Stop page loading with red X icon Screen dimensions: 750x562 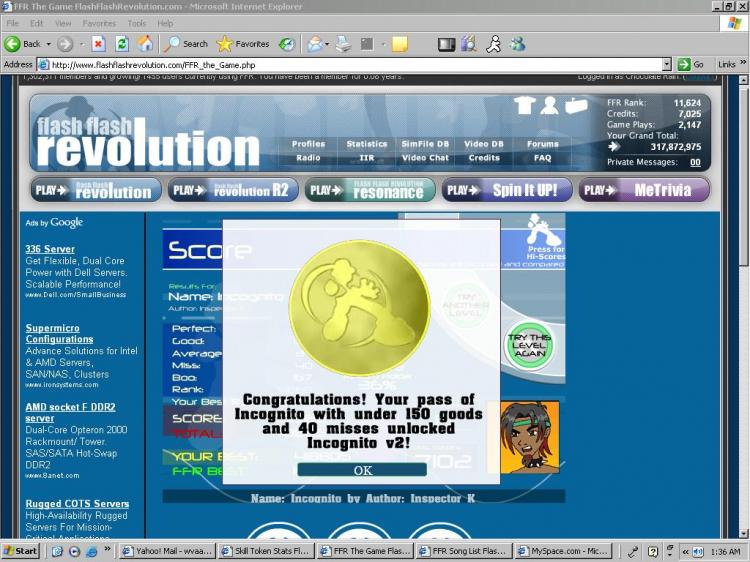(x=98, y=44)
